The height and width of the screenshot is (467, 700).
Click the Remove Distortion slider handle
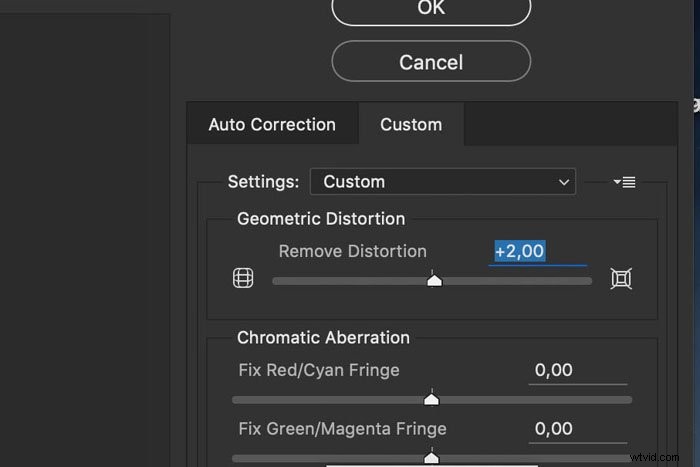point(434,280)
